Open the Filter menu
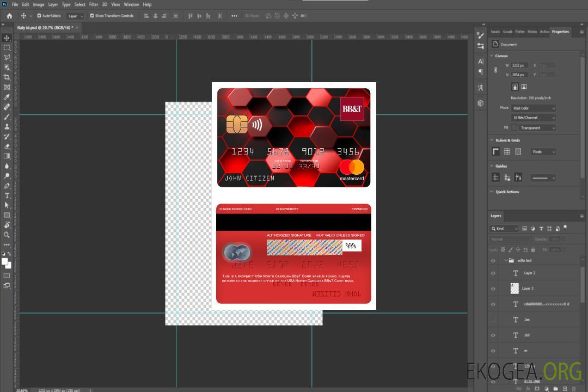Viewport: 588px width, 392px height. pyautogui.click(x=94, y=4)
